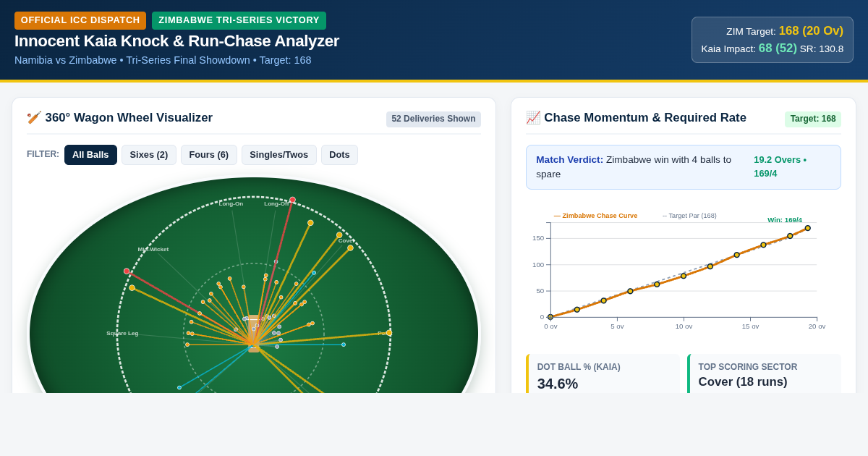Show only Singles/Twos shots
The height and width of the screenshot is (456, 868).
pyautogui.click(x=279, y=155)
